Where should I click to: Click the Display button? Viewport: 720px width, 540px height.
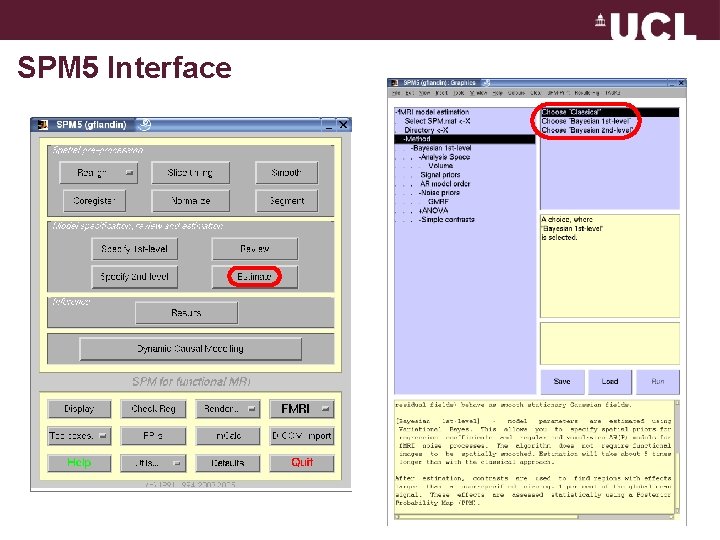click(x=79, y=409)
